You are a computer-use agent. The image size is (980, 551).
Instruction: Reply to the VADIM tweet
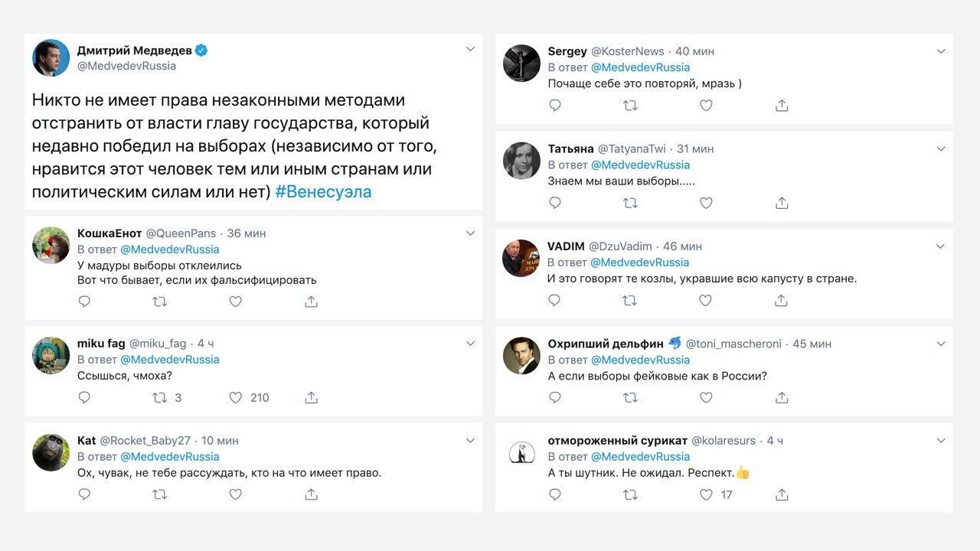click(555, 301)
